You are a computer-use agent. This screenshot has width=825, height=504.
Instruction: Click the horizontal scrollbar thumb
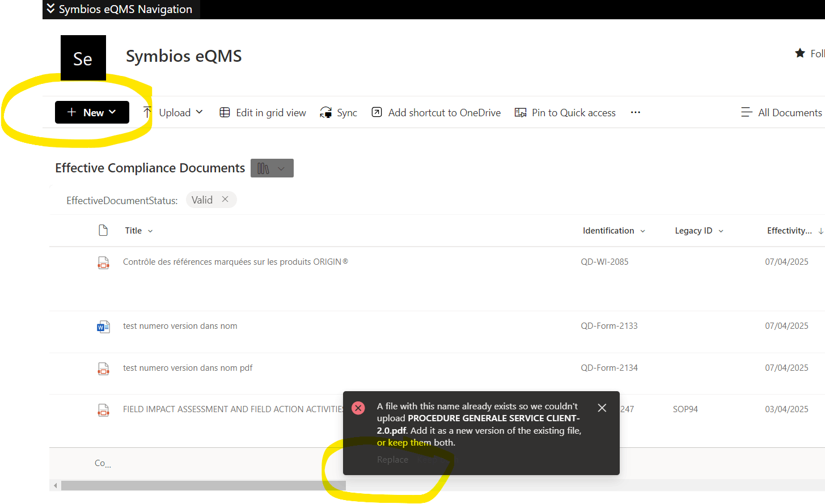[204, 486]
